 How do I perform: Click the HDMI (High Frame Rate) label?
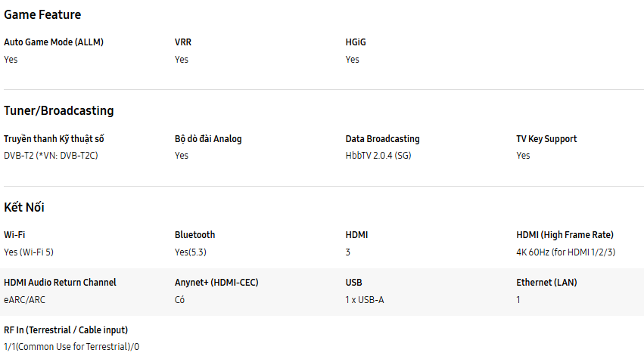(565, 235)
